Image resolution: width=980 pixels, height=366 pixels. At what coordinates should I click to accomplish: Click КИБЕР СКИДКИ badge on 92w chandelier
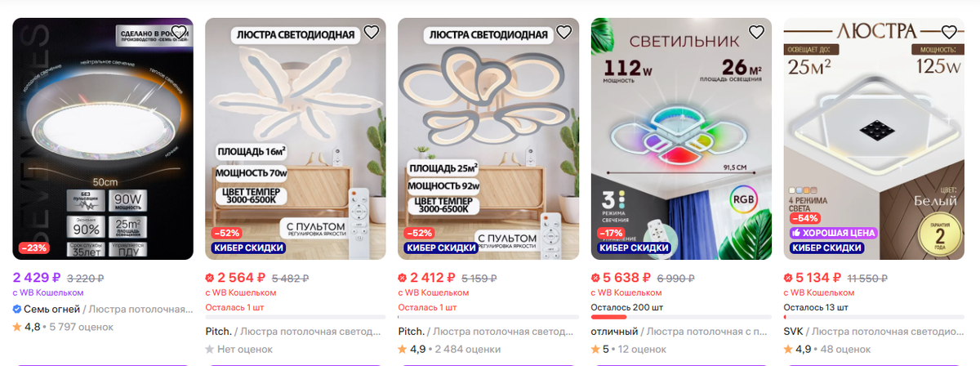[440, 248]
